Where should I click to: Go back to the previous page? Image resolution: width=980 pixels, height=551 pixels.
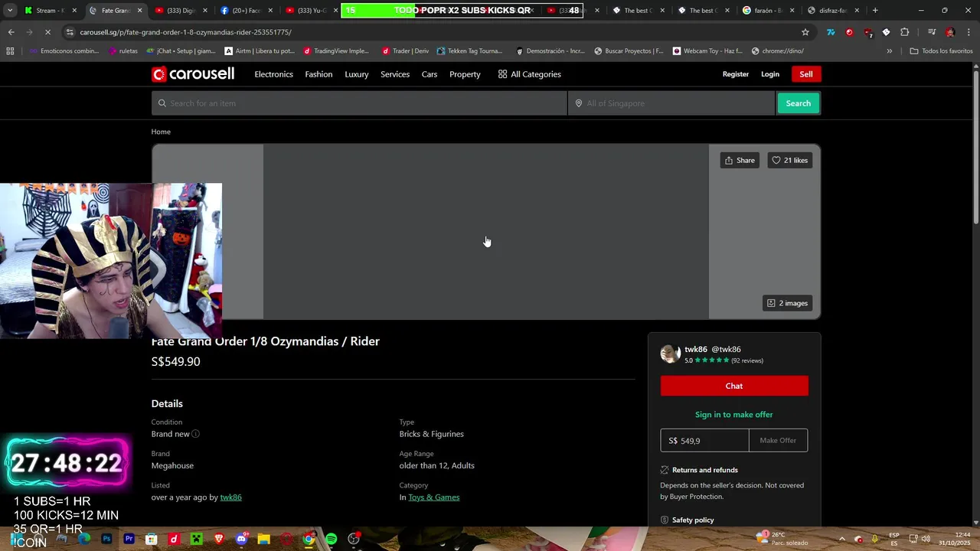tap(11, 32)
